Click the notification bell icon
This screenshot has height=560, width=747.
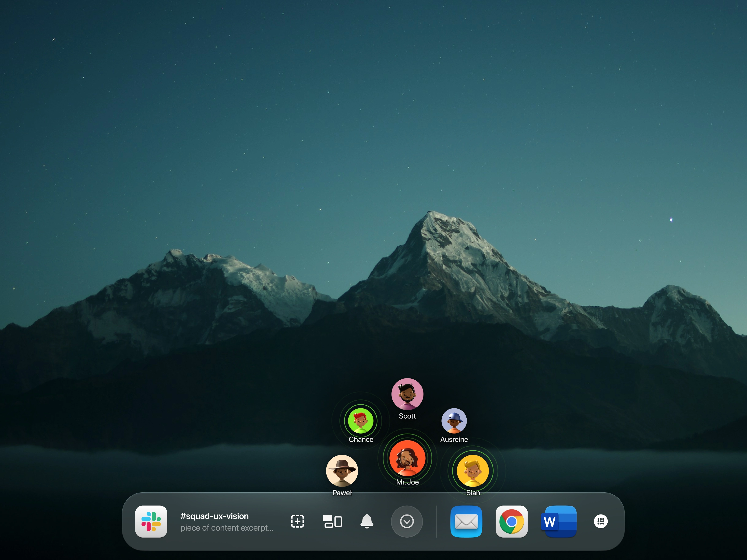click(367, 521)
